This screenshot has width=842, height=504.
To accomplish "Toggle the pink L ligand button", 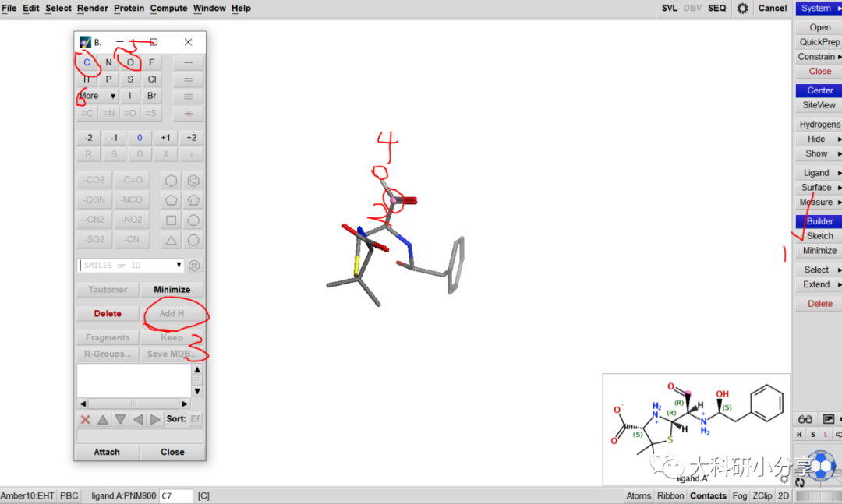I will [826, 434].
